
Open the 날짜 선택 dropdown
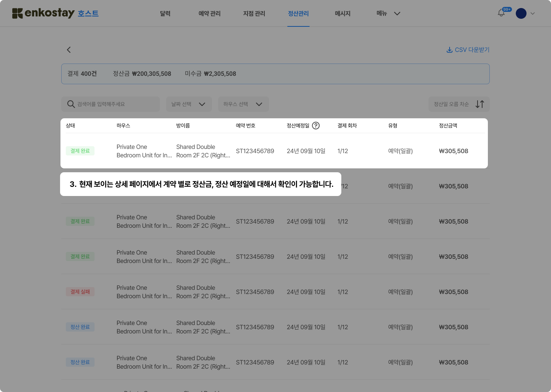pyautogui.click(x=189, y=104)
